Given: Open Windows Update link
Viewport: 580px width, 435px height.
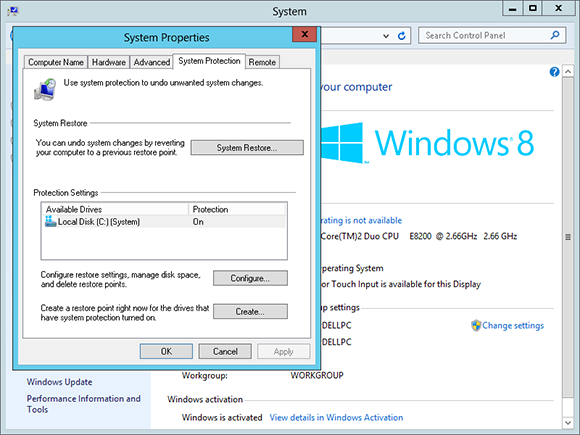Looking at the screenshot, I should [x=59, y=382].
